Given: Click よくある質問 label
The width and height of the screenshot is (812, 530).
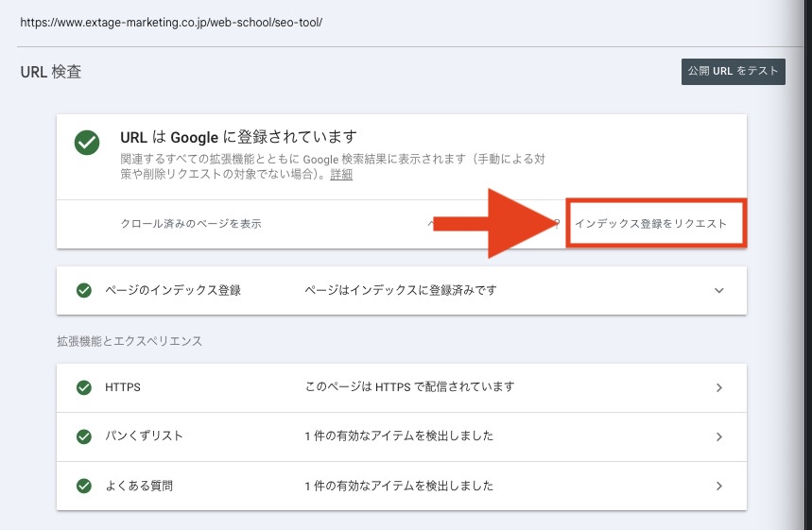Looking at the screenshot, I should (x=139, y=486).
